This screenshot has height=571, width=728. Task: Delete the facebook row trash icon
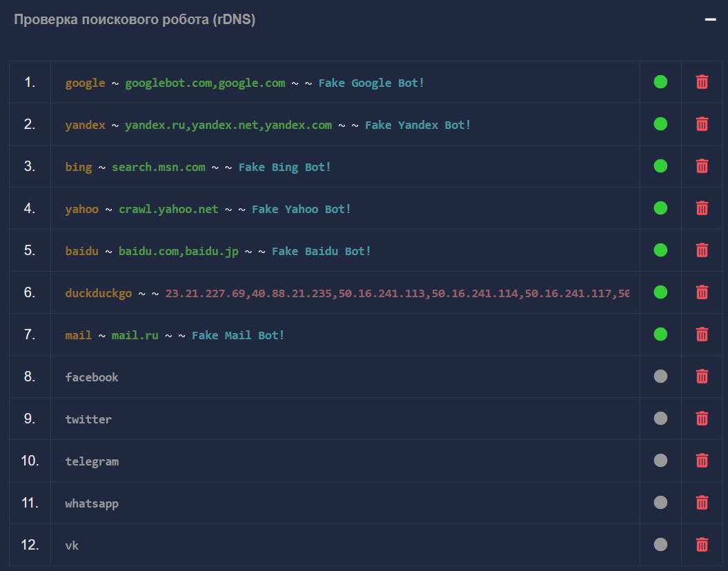pos(702,377)
